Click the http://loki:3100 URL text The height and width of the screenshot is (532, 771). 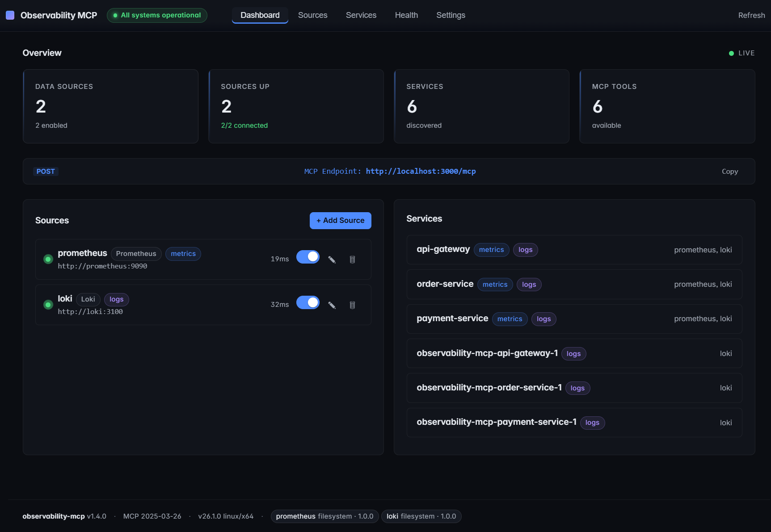pyautogui.click(x=90, y=312)
